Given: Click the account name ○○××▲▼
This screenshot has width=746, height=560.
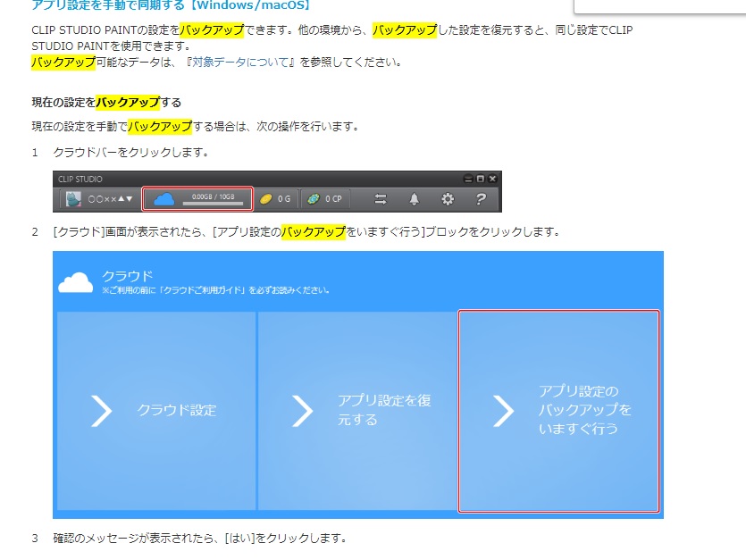Looking at the screenshot, I should click(x=111, y=199).
